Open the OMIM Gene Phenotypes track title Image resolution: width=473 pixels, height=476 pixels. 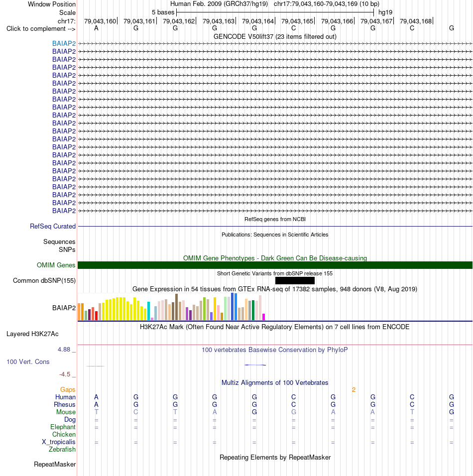275,258
